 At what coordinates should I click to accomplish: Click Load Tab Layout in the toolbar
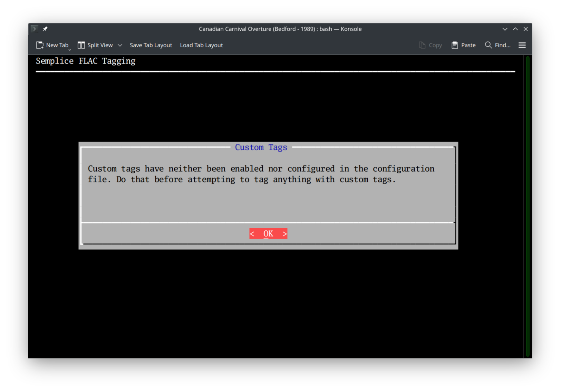201,45
